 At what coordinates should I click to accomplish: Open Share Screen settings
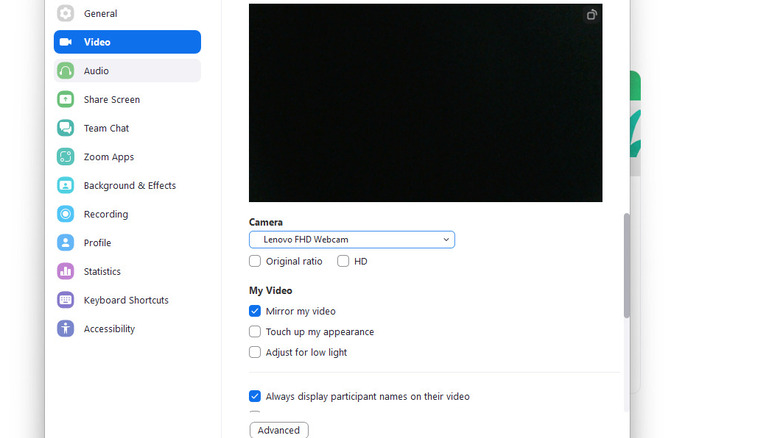point(127,100)
